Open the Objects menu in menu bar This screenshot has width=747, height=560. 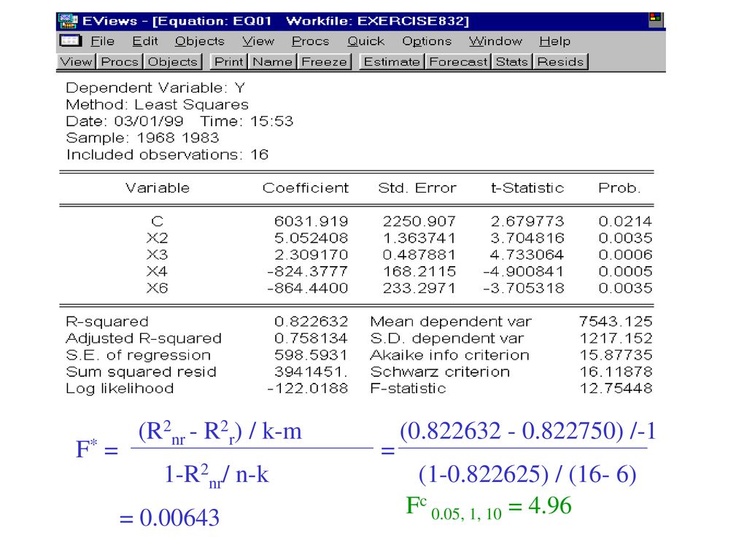click(x=200, y=42)
